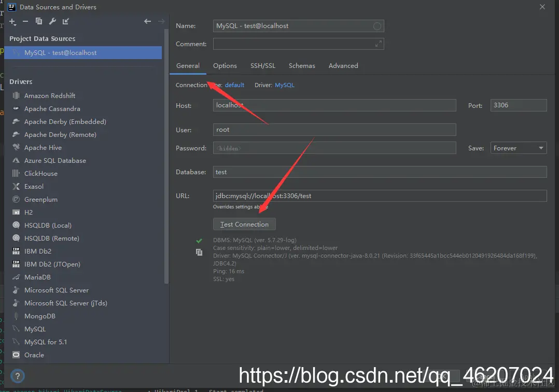Click the back navigation arrow
The image size is (559, 392).
pyautogui.click(x=148, y=21)
